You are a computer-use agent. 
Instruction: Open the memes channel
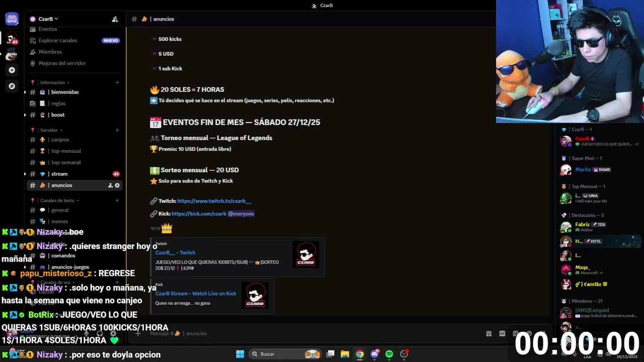point(75,221)
